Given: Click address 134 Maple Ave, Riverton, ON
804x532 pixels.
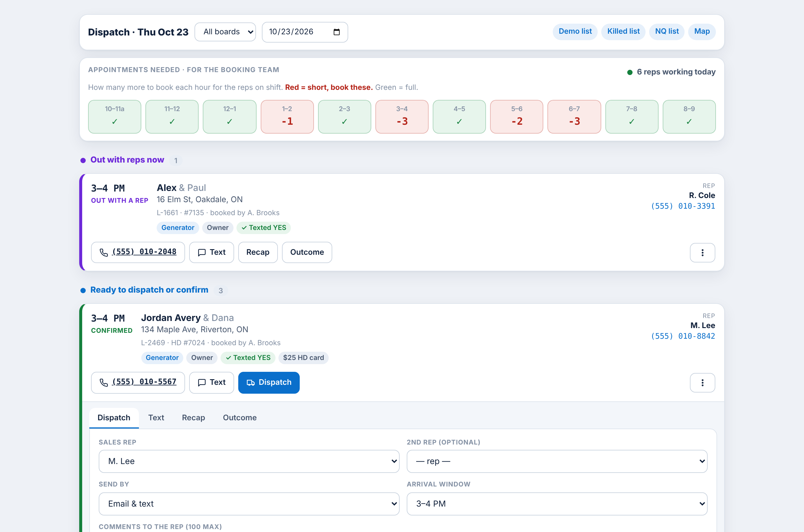Looking at the screenshot, I should (194, 330).
